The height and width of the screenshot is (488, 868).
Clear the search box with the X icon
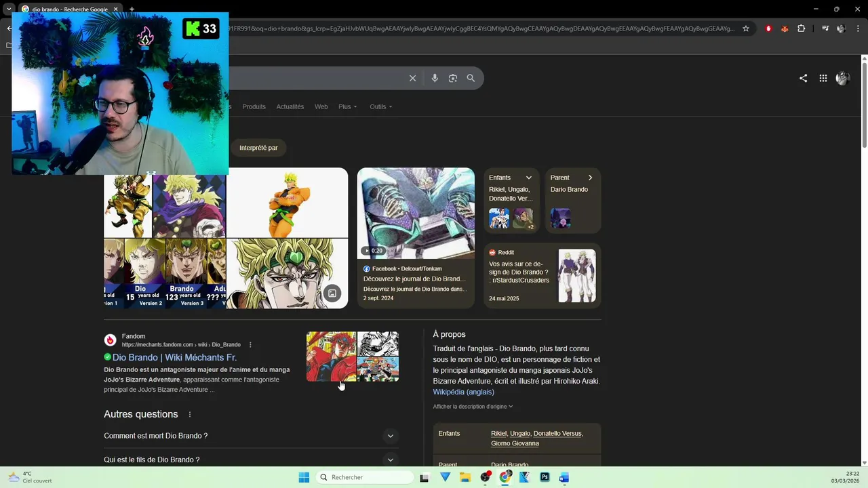point(412,78)
